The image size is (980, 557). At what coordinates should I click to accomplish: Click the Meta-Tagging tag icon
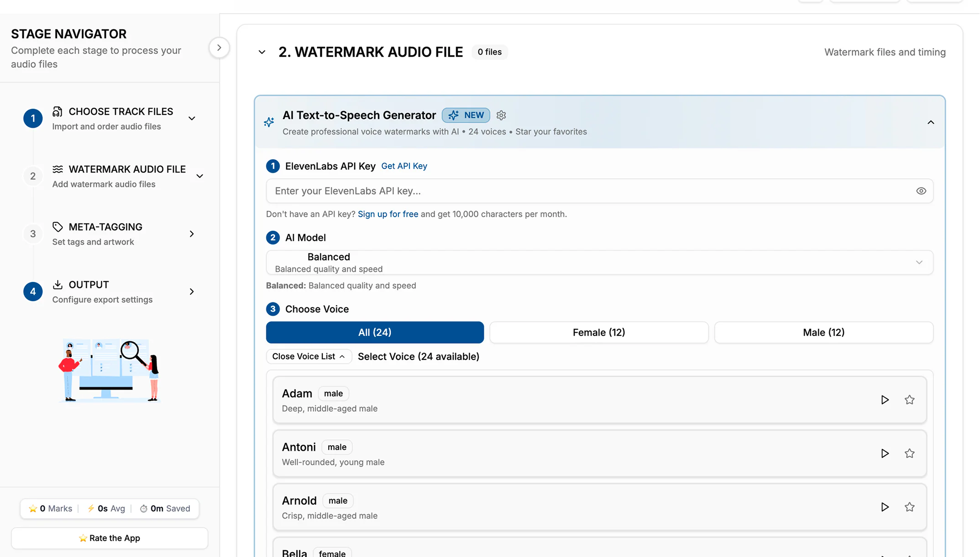pyautogui.click(x=58, y=227)
